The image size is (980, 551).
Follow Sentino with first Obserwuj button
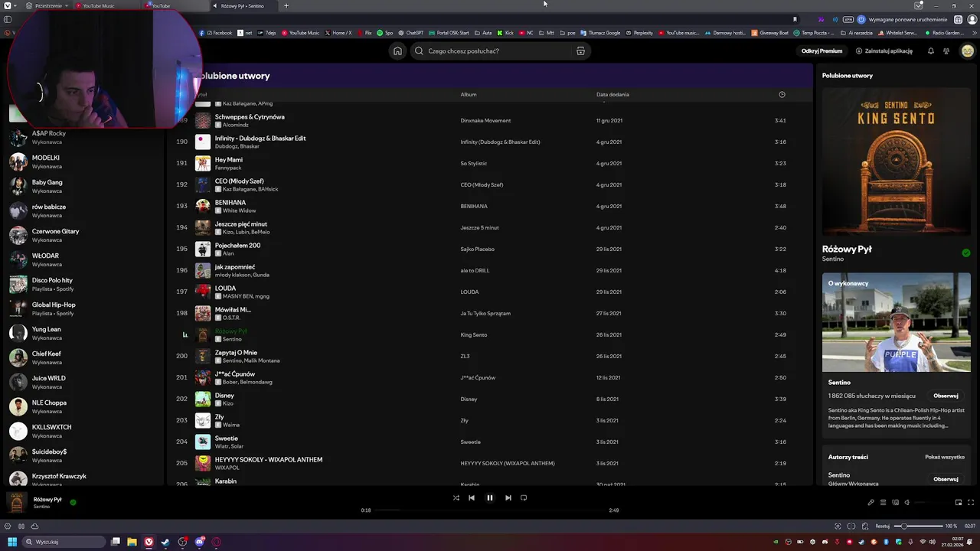tap(946, 396)
